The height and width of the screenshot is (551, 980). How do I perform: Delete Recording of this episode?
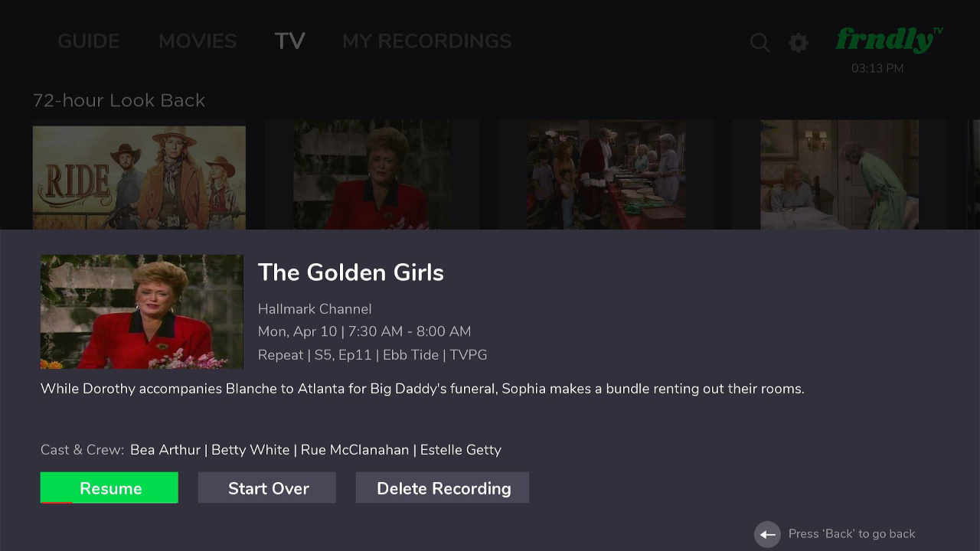[x=442, y=487]
